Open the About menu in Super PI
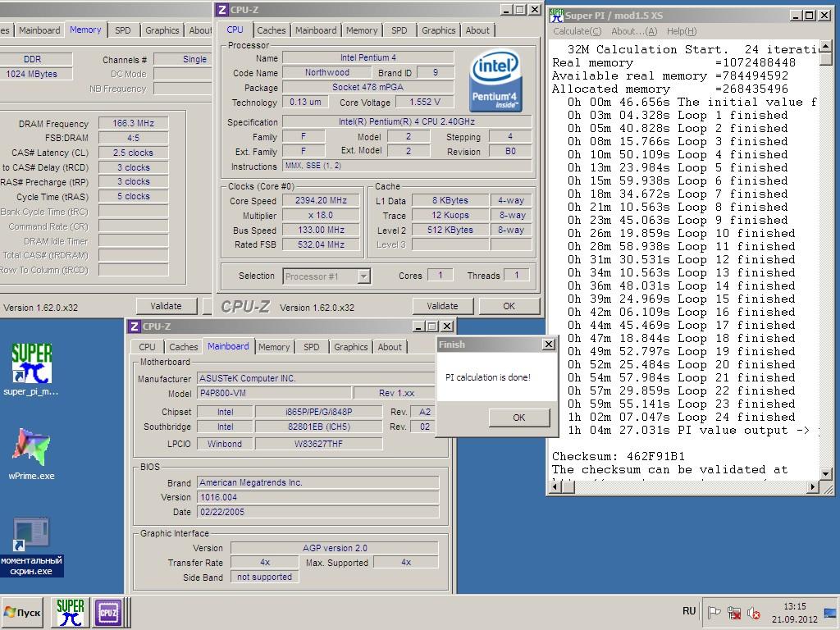 pos(634,31)
